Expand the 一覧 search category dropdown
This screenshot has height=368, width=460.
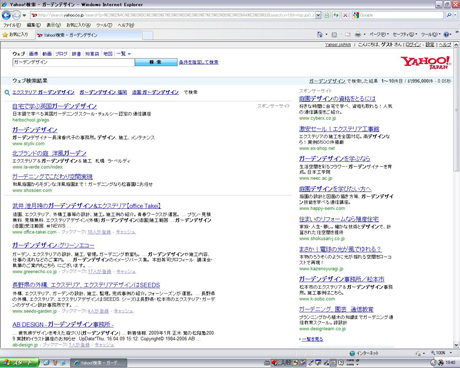point(124,54)
